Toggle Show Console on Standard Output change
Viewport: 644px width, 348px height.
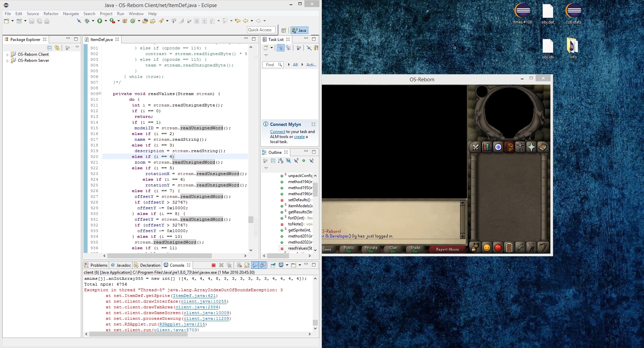pyautogui.click(x=255, y=265)
